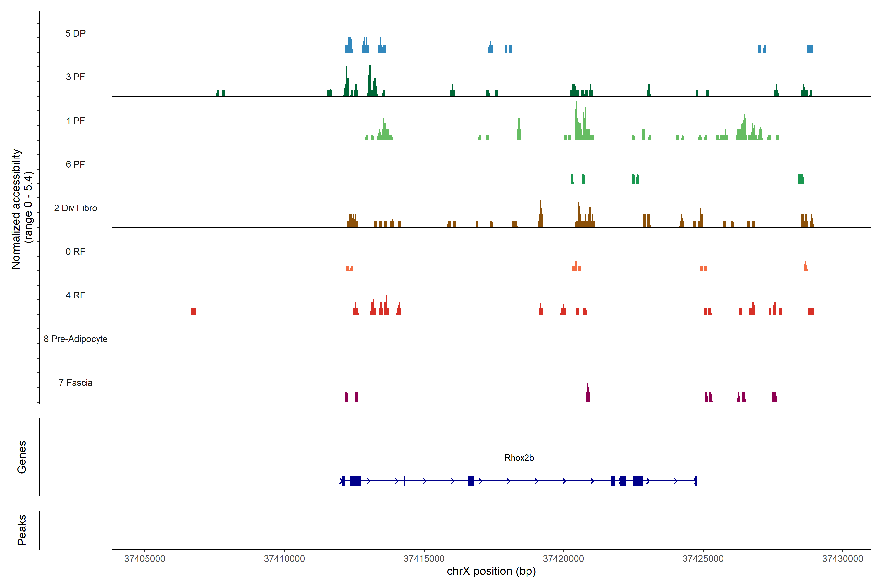
Task: Click the Rhox2b gene label
Action: [x=519, y=458]
